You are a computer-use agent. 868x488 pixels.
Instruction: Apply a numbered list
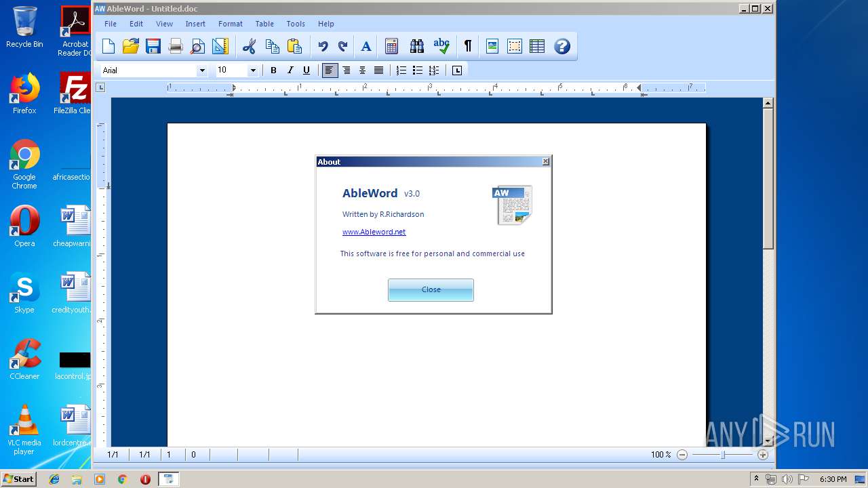coord(401,70)
